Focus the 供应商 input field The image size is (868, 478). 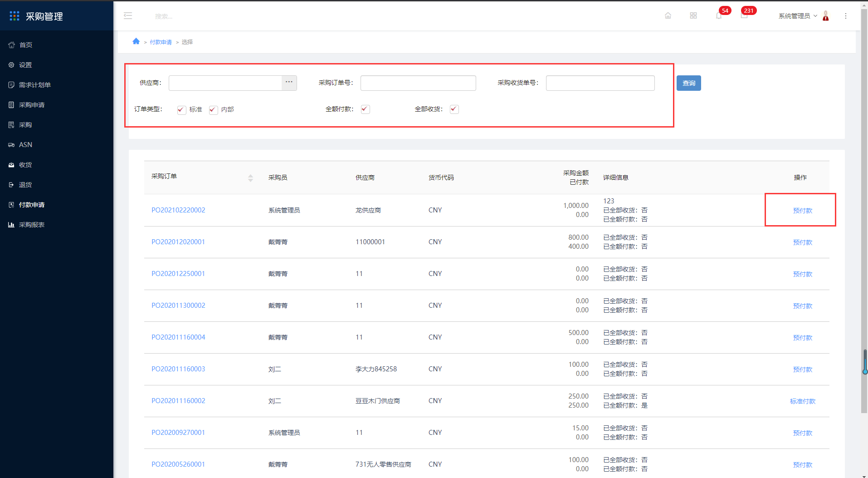[225, 83]
